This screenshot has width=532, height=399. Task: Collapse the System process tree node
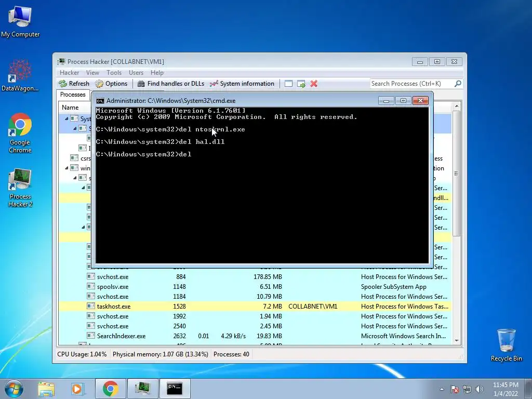point(66,119)
